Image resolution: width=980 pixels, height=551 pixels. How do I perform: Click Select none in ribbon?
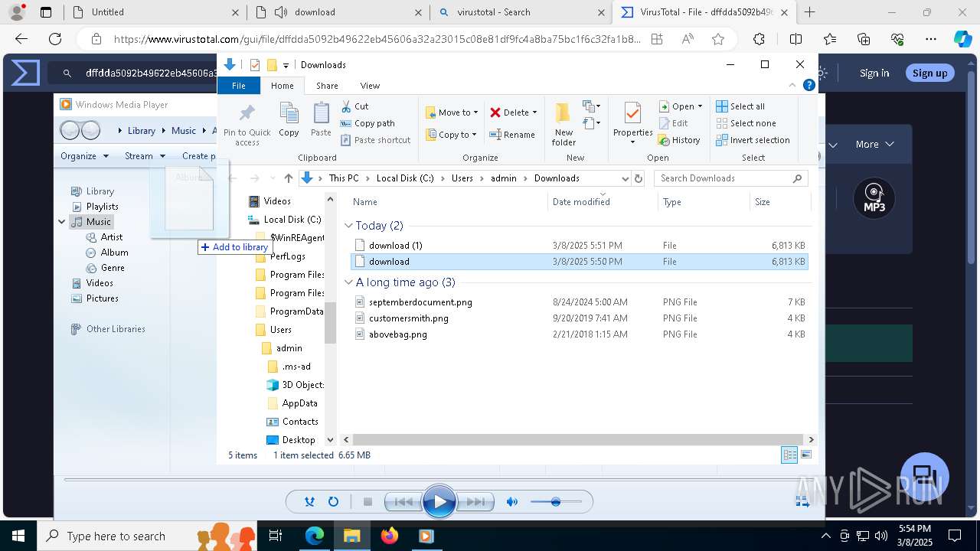(x=746, y=123)
